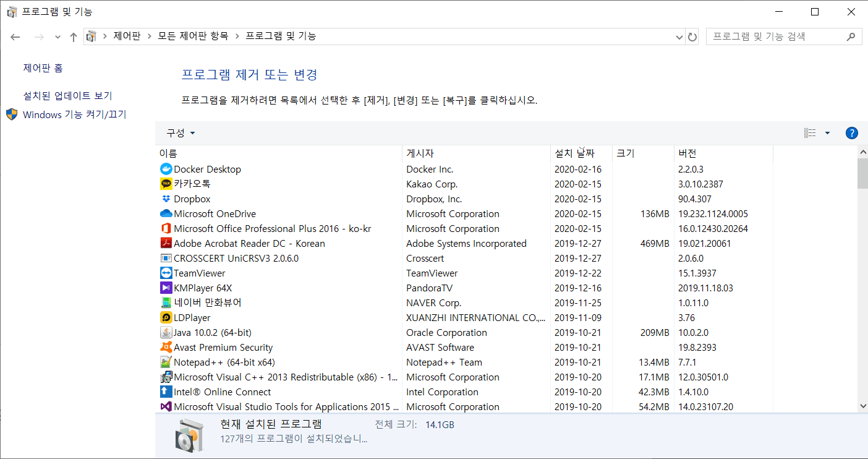Click the 14.1GB total size value
Image resolution: width=868 pixels, height=459 pixels.
pyautogui.click(x=440, y=425)
